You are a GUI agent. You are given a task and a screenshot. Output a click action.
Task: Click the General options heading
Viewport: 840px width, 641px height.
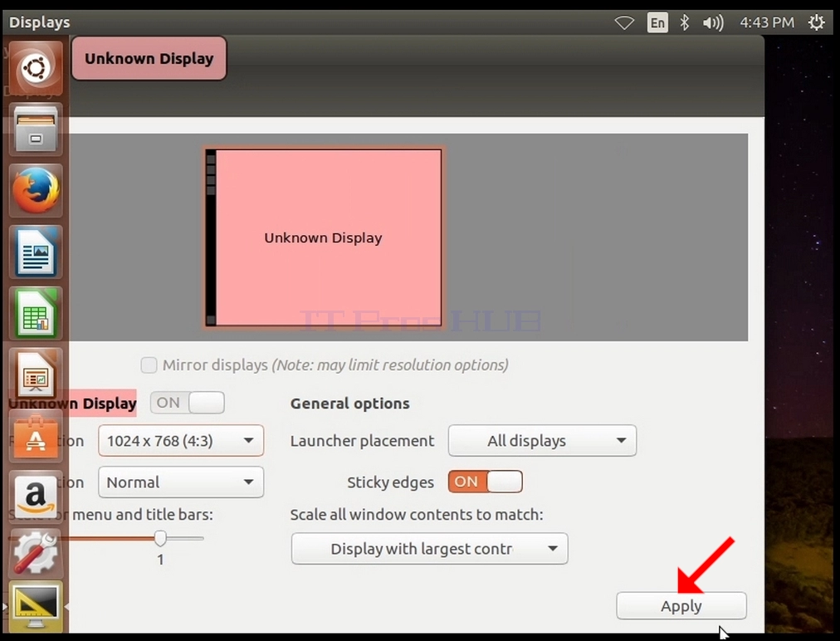point(349,403)
